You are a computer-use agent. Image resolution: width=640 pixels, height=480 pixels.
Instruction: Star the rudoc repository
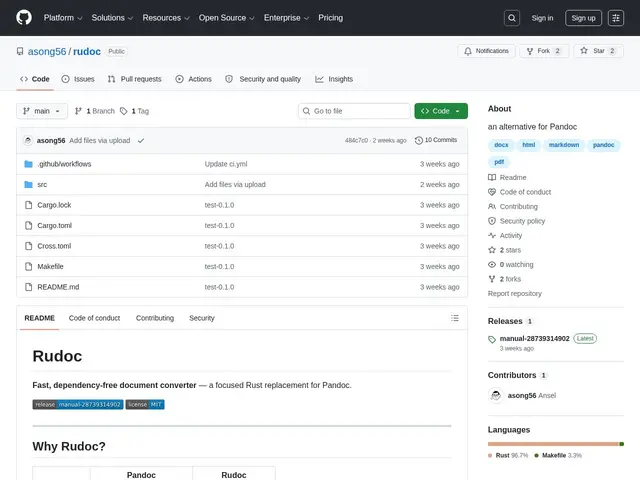click(598, 51)
